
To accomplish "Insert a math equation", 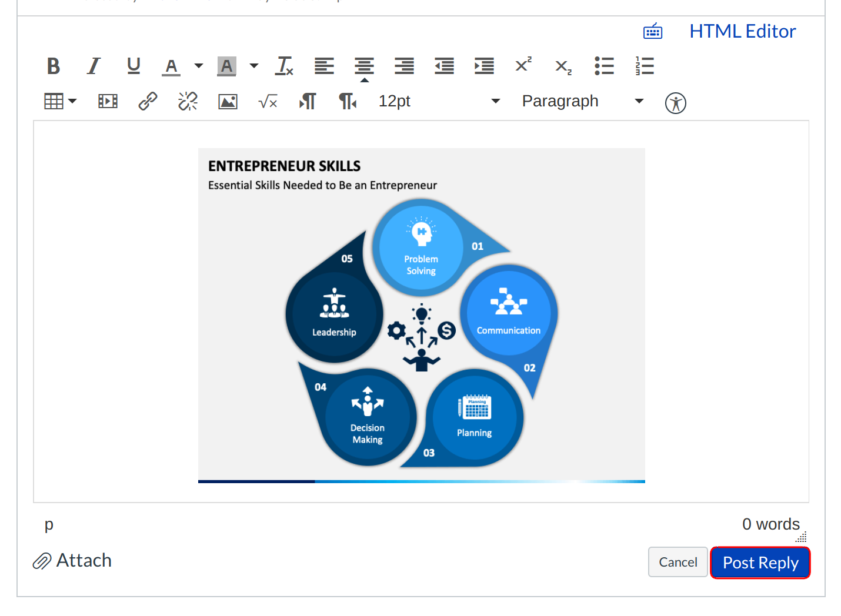I will tap(268, 102).
